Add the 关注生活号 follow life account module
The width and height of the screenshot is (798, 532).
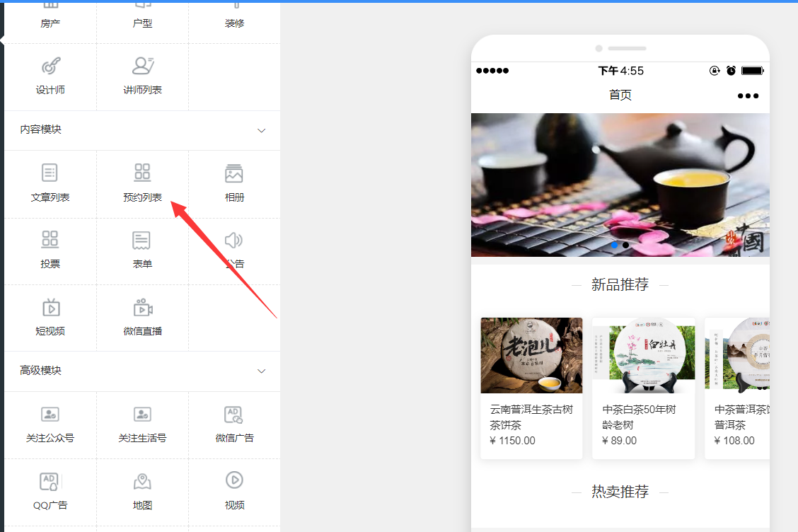click(142, 424)
